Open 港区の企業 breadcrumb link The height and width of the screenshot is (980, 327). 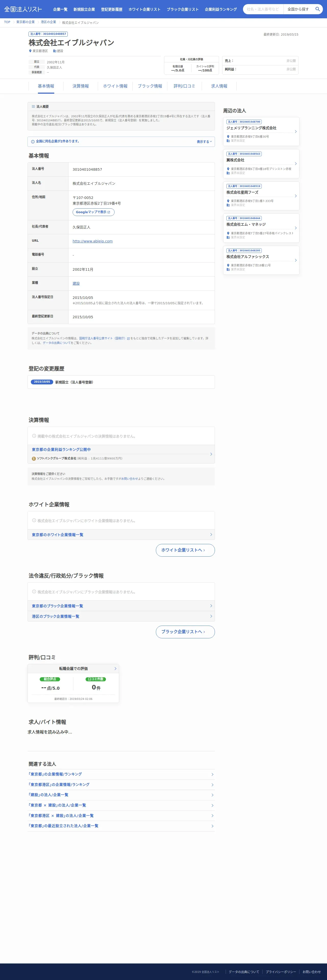tap(48, 22)
